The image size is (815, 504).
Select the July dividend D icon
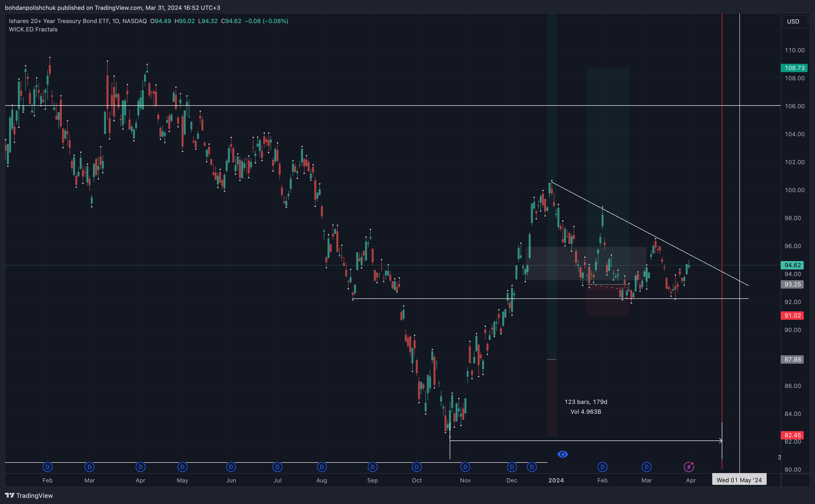pyautogui.click(x=277, y=467)
